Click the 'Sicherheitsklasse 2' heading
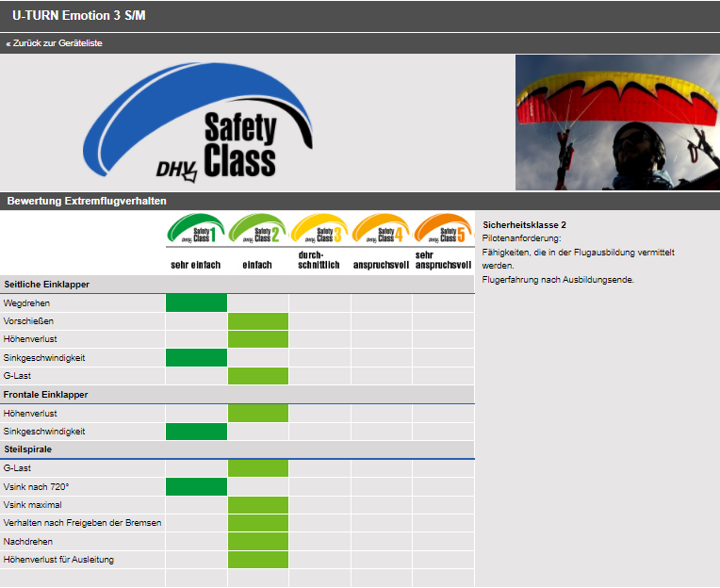Viewport: 720px width, 588px height. click(x=524, y=225)
